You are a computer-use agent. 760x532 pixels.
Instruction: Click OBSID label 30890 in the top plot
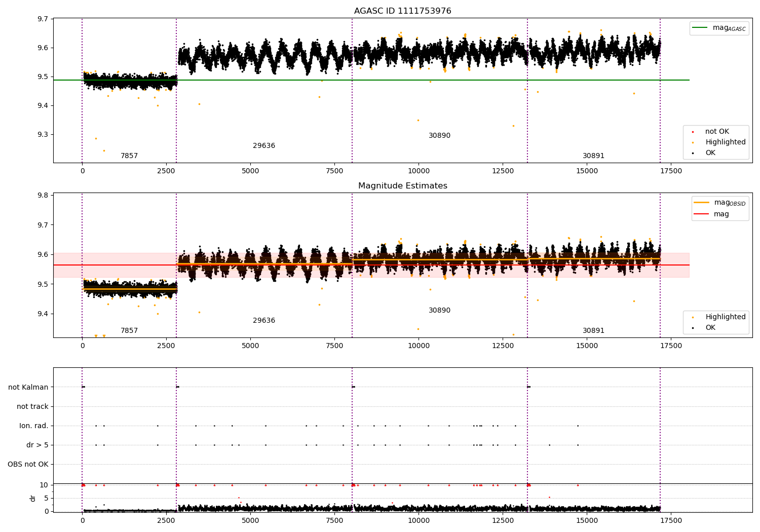pyautogui.click(x=439, y=136)
